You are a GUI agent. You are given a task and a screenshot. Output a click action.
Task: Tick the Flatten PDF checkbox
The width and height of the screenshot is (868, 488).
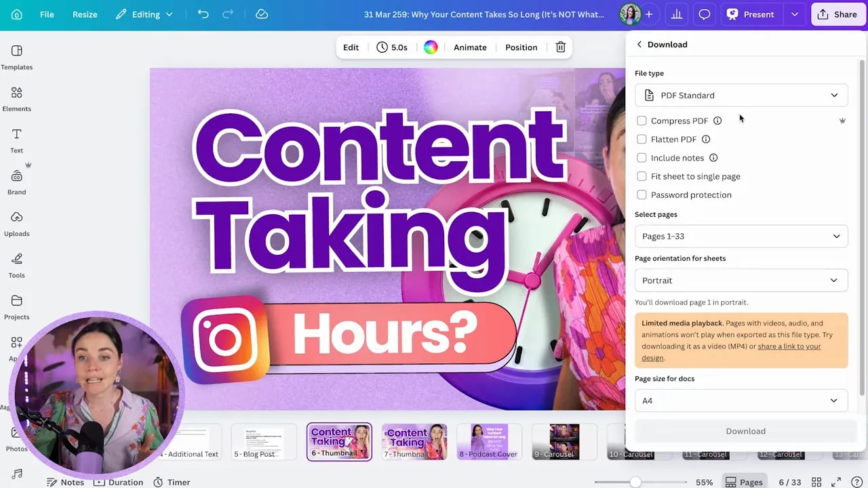point(642,139)
